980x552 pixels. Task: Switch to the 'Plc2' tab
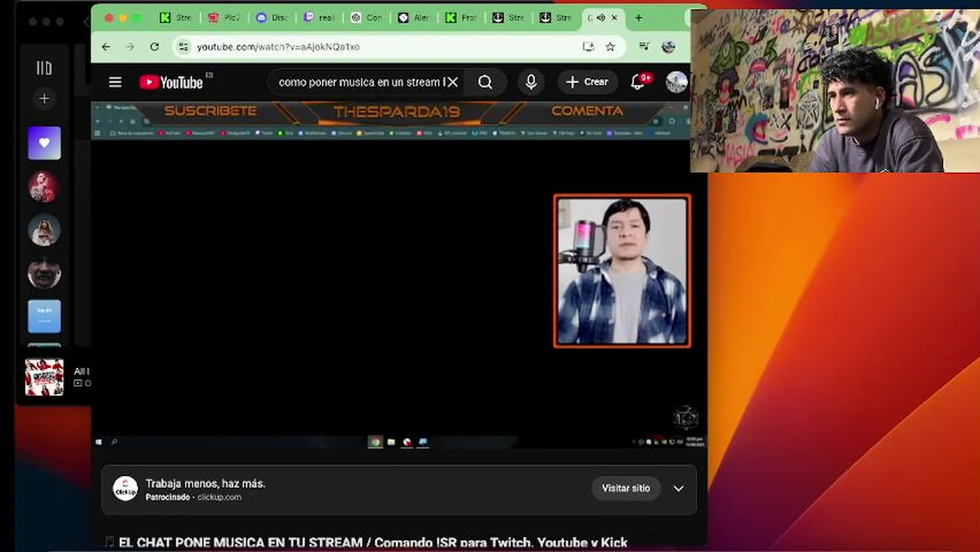coord(223,18)
